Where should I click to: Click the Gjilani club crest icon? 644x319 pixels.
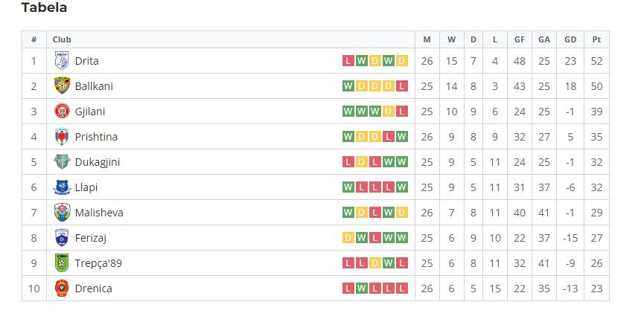pos(62,112)
